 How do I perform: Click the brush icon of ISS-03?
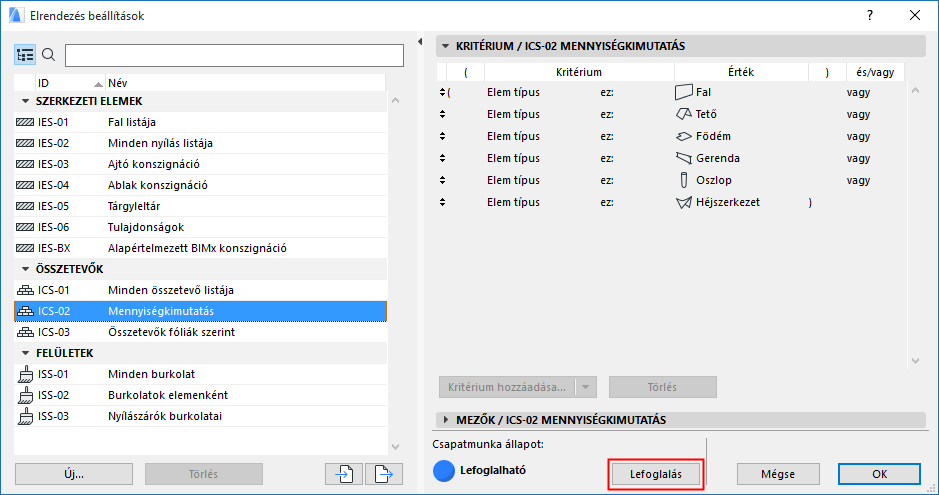click(x=25, y=416)
